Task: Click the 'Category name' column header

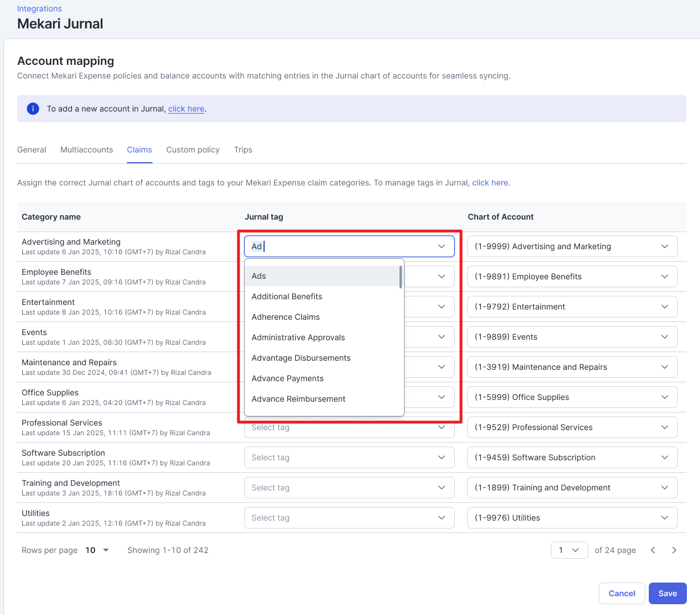Action: 51,217
